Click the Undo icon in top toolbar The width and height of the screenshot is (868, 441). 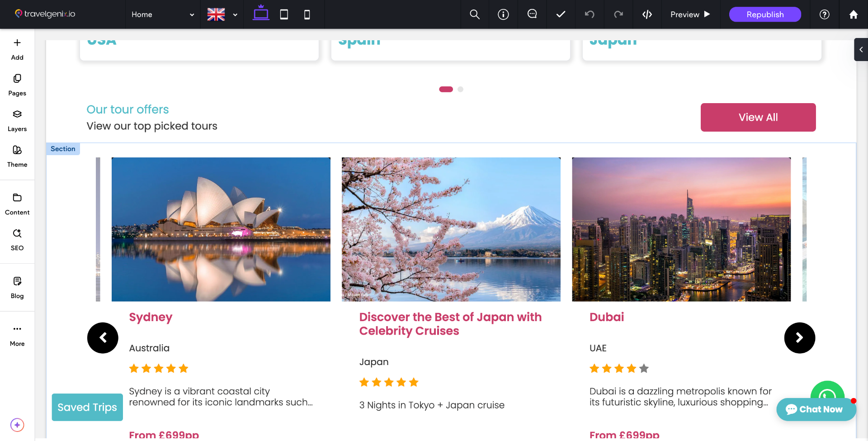click(x=590, y=14)
